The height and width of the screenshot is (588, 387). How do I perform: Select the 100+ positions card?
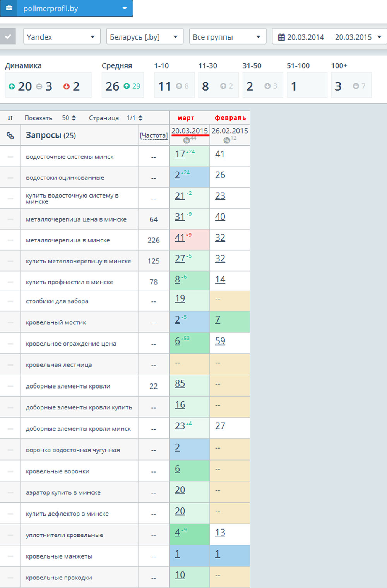(x=351, y=85)
